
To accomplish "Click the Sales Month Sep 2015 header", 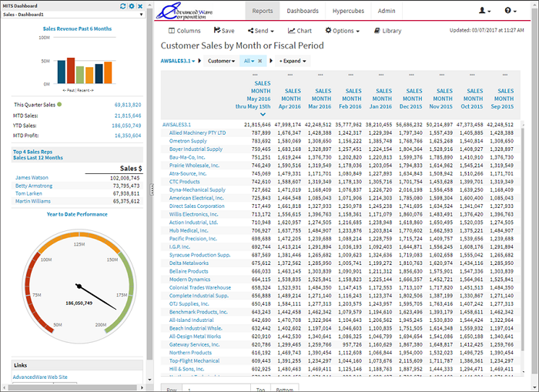I will click(x=504, y=99).
